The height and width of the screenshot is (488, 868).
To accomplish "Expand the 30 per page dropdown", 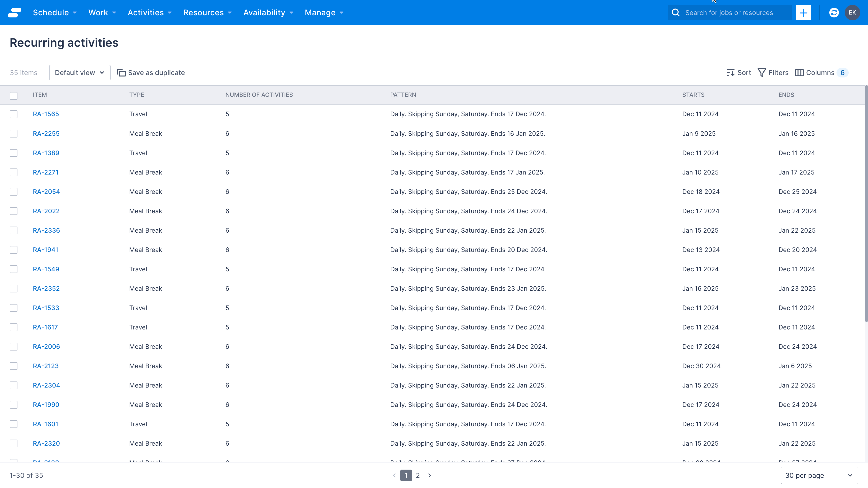I will (820, 475).
